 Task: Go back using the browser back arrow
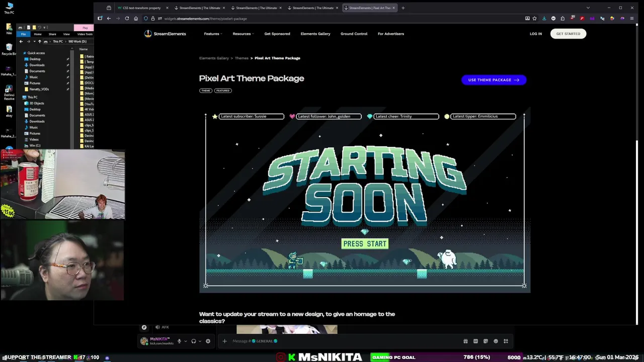tap(109, 19)
